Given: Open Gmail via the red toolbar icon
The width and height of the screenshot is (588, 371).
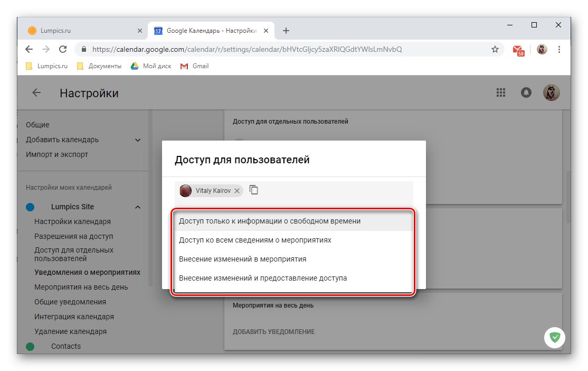Looking at the screenshot, I should point(518,49).
